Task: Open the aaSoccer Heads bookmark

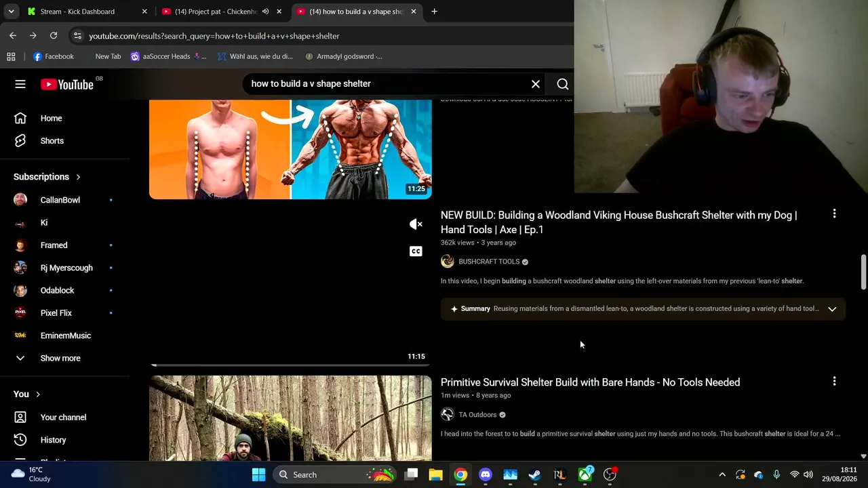Action: point(168,56)
